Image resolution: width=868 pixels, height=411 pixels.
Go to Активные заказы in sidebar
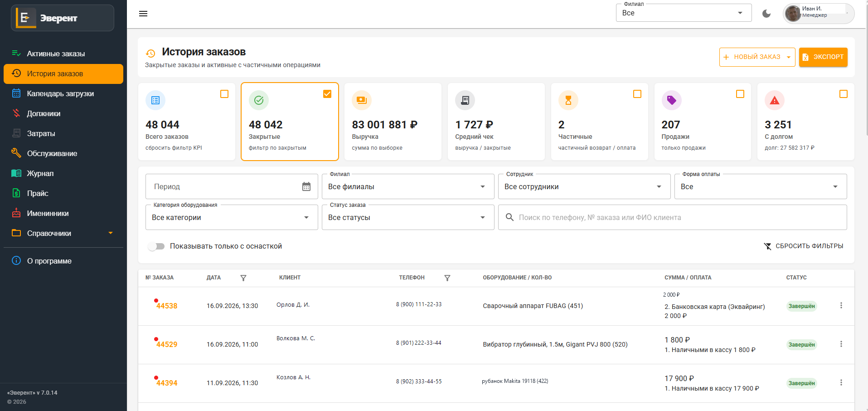(63, 54)
